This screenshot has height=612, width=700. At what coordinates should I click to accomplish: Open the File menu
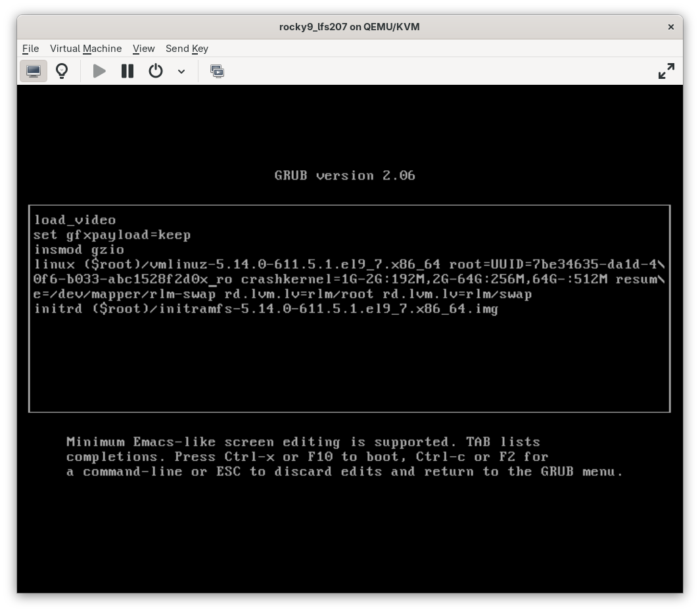(x=30, y=49)
